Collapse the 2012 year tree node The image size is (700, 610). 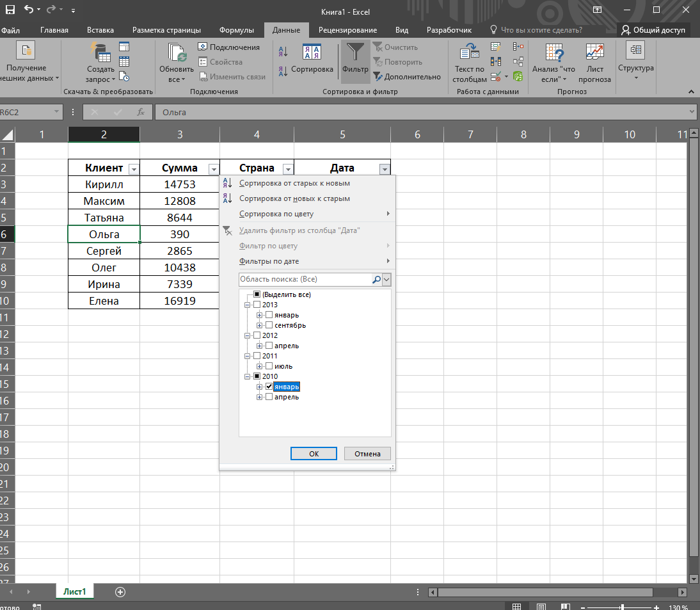[247, 335]
